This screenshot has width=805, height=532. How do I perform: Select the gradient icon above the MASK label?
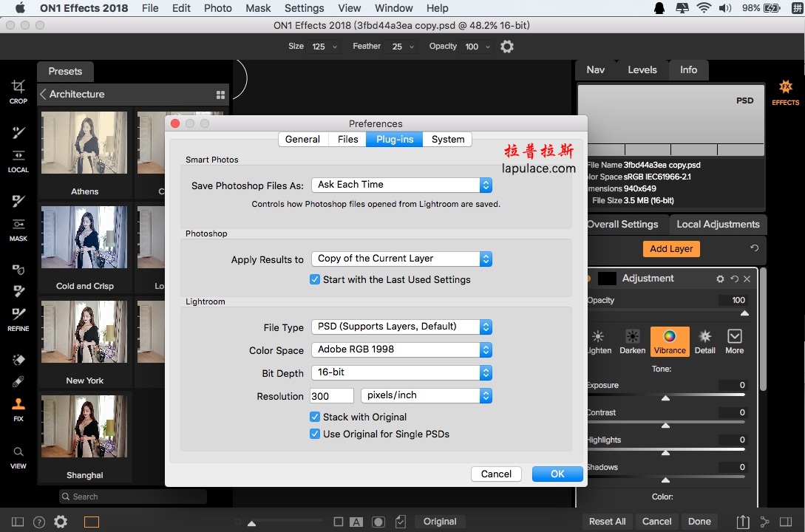tap(18, 224)
